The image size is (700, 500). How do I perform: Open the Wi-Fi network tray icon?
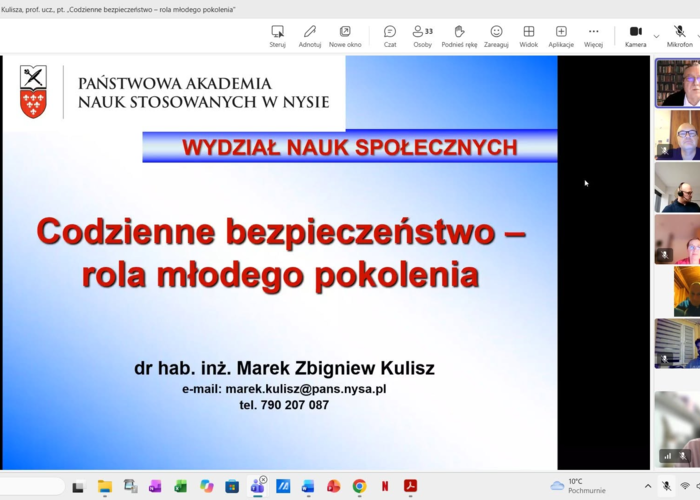[685, 486]
